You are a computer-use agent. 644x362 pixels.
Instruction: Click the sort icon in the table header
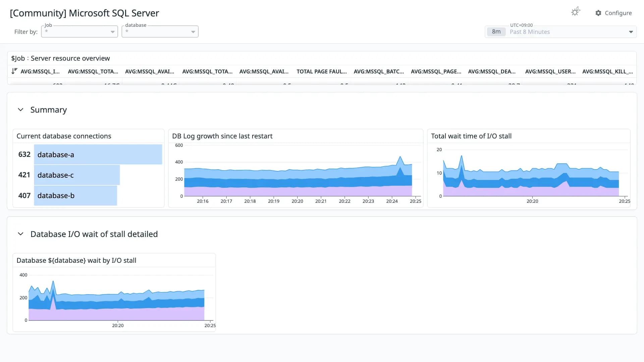click(x=14, y=71)
